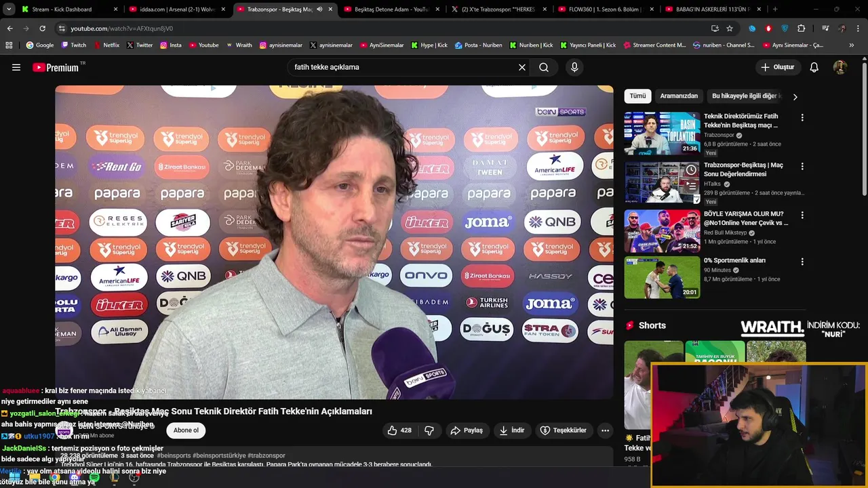868x488 pixels.
Task: Open the Google bookmark
Action: [x=40, y=45]
